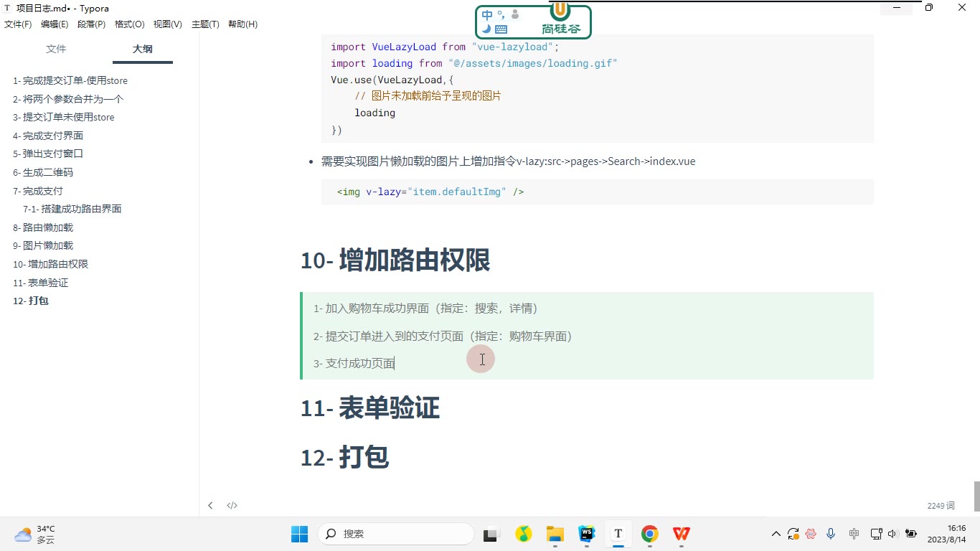Jump to outline item 6- 生成二维码
This screenshot has width=980, height=551.
[43, 172]
